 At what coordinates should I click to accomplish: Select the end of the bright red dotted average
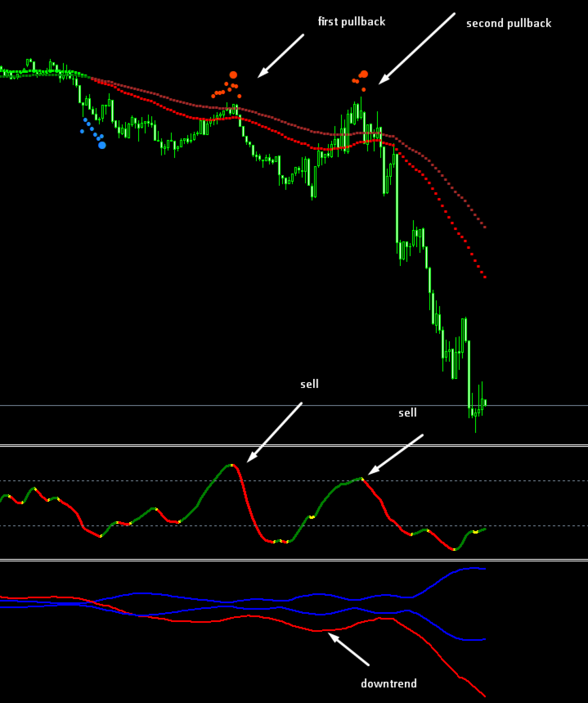(x=485, y=277)
